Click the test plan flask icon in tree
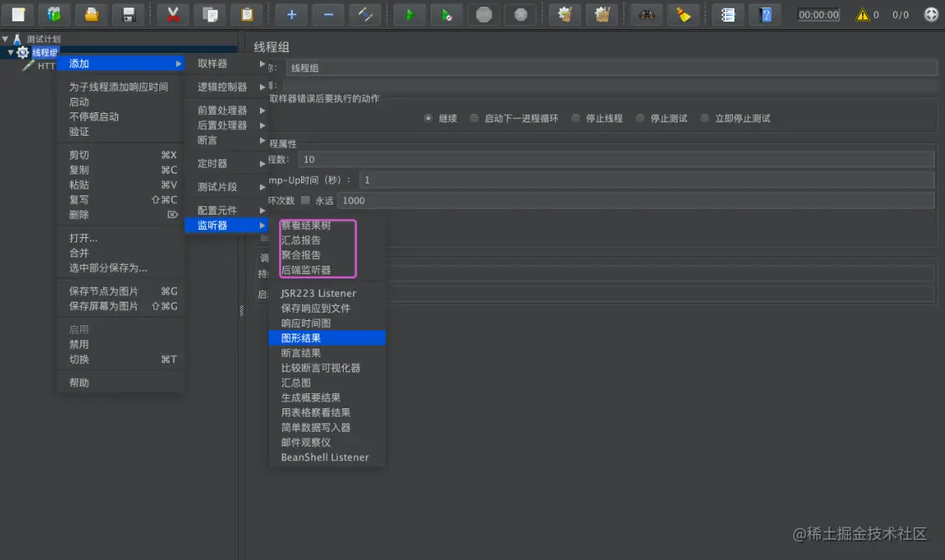Image resolution: width=945 pixels, height=560 pixels. (18, 39)
